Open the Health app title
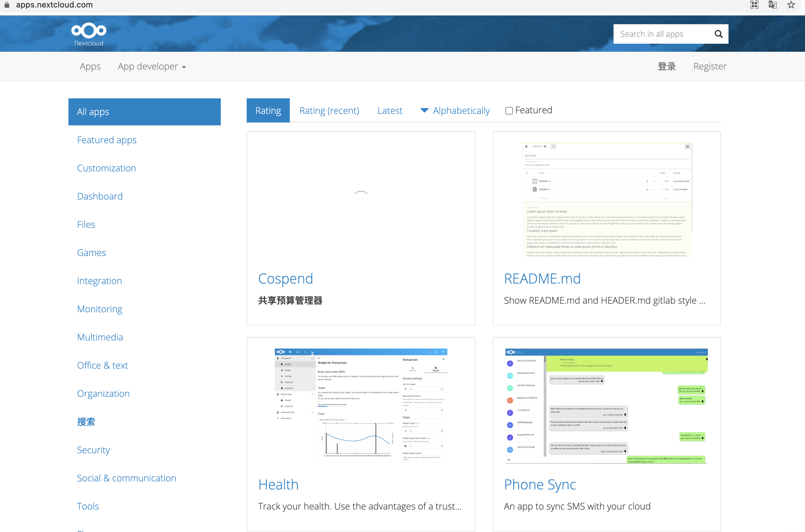Image resolution: width=805 pixels, height=532 pixels. point(278,484)
